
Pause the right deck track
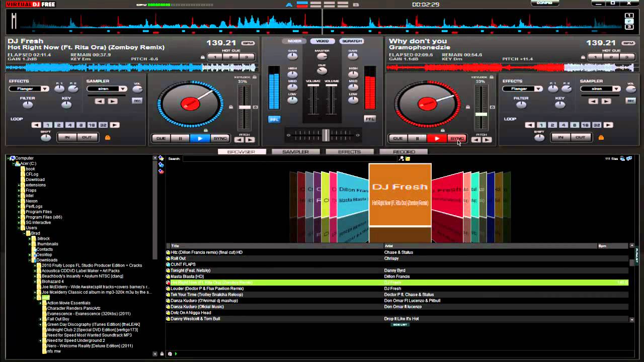[417, 138]
